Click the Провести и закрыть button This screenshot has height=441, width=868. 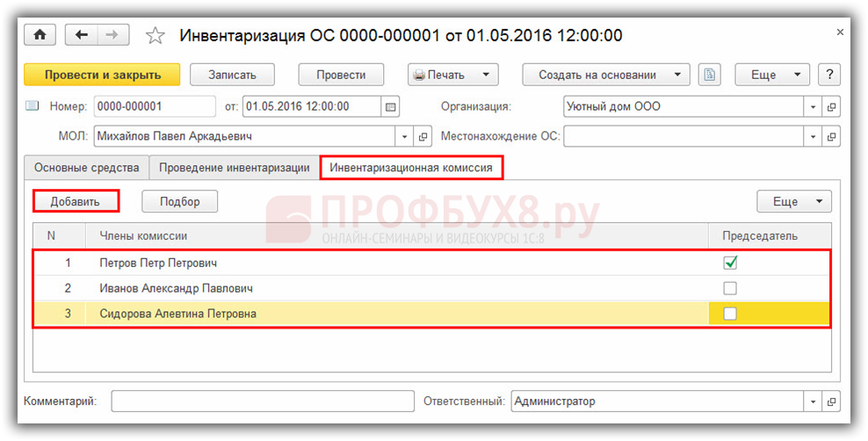tap(103, 75)
